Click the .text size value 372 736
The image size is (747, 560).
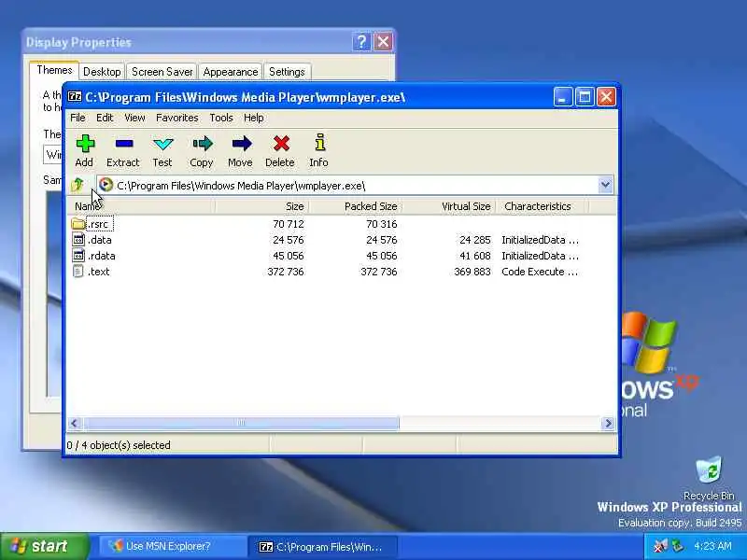(286, 272)
